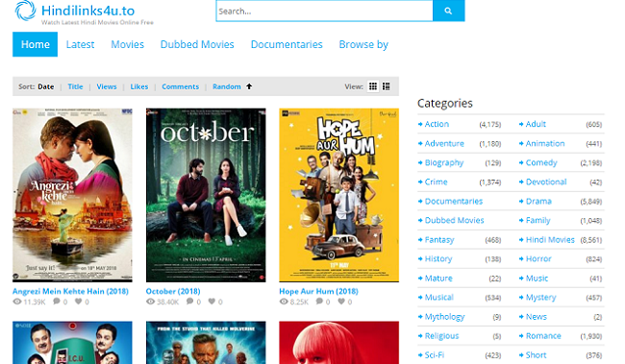The width and height of the screenshot is (625, 364).
Task: Click the views eye icon under Angrezi Mein Kehte Hain
Action: point(17,302)
